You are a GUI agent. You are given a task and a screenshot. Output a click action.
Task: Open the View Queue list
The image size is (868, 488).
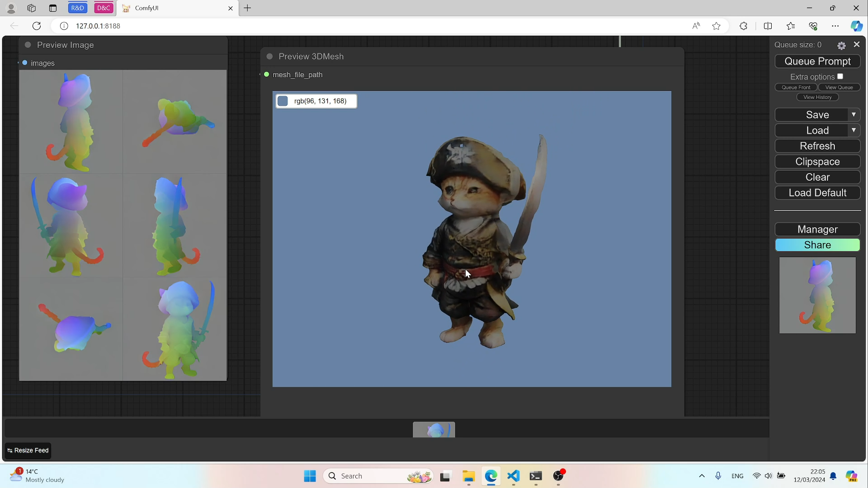pos(839,87)
